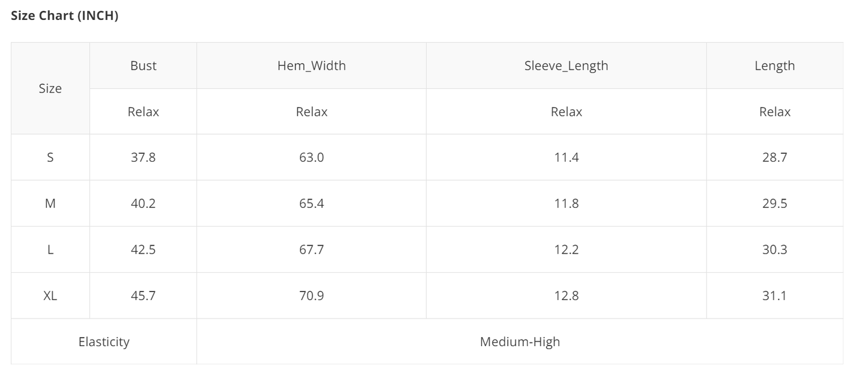Image resolution: width=868 pixels, height=390 pixels.
Task: Select the size L row label
Action: (x=50, y=249)
